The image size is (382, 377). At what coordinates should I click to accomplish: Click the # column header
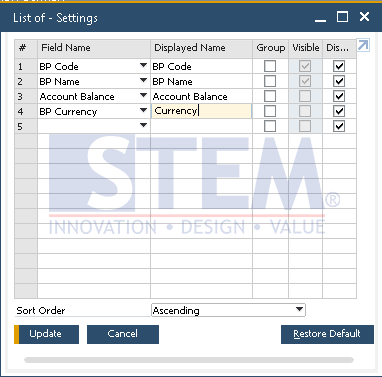tap(26, 48)
